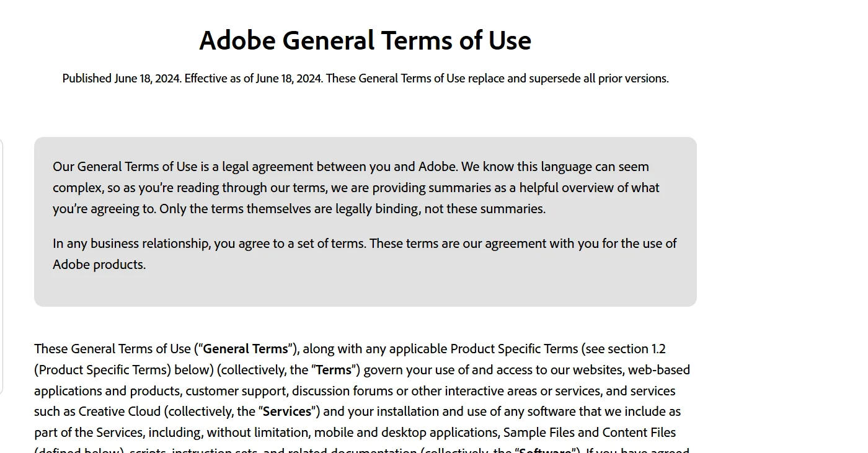Click the bold "General Terms" defined term
The width and height of the screenshot is (868, 453).
click(x=246, y=349)
